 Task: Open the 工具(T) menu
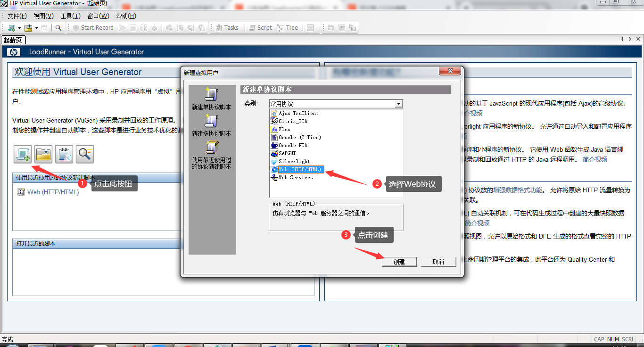pos(71,16)
